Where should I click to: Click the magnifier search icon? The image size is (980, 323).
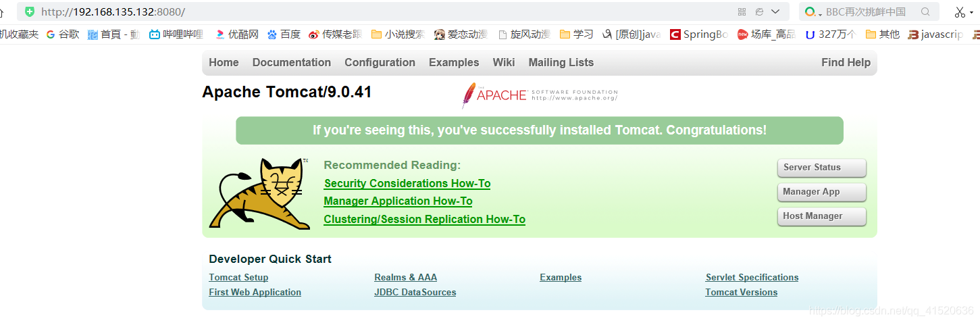925,11
